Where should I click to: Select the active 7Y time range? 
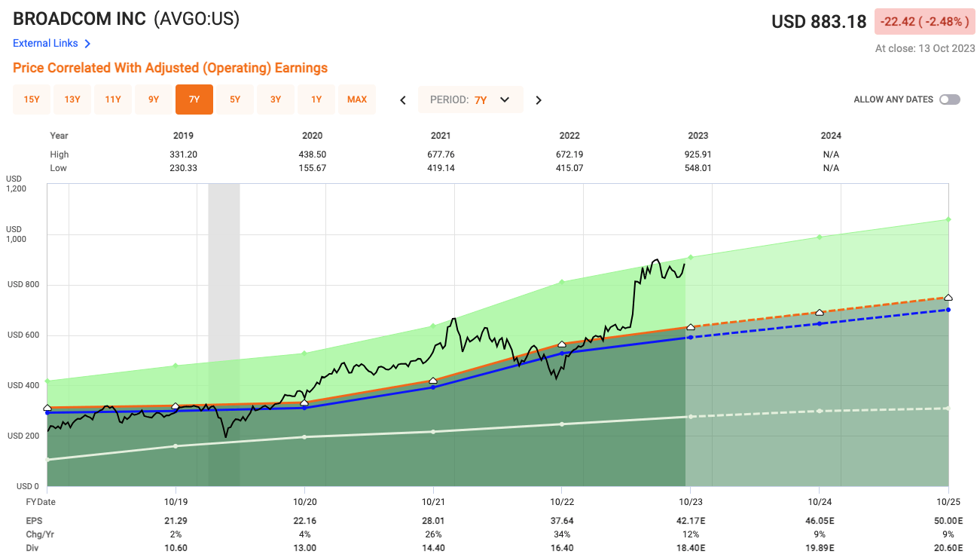click(x=194, y=99)
